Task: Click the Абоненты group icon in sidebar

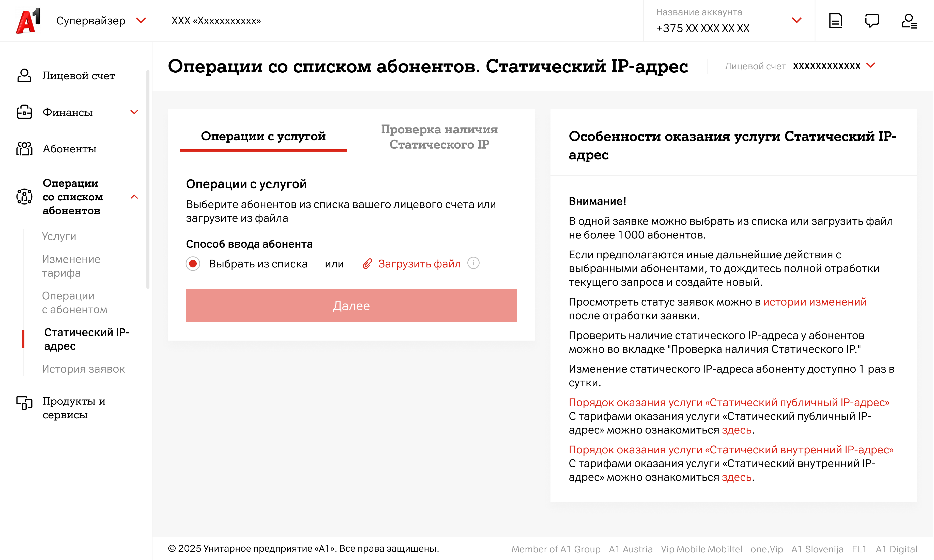Action: (25, 149)
